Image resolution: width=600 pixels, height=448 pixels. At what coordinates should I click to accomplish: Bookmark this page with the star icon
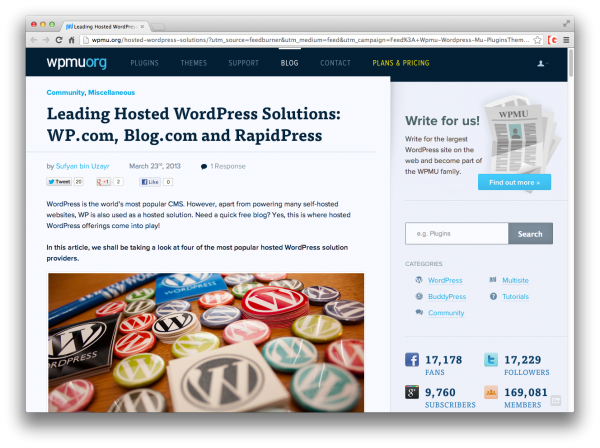coord(537,40)
